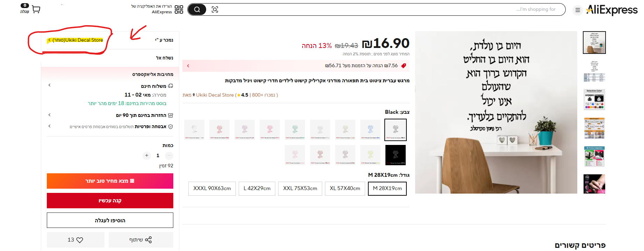Viewport: 644px width, 251px height.
Task: Add item to wishlist with heart icon
Action: click(x=75, y=240)
